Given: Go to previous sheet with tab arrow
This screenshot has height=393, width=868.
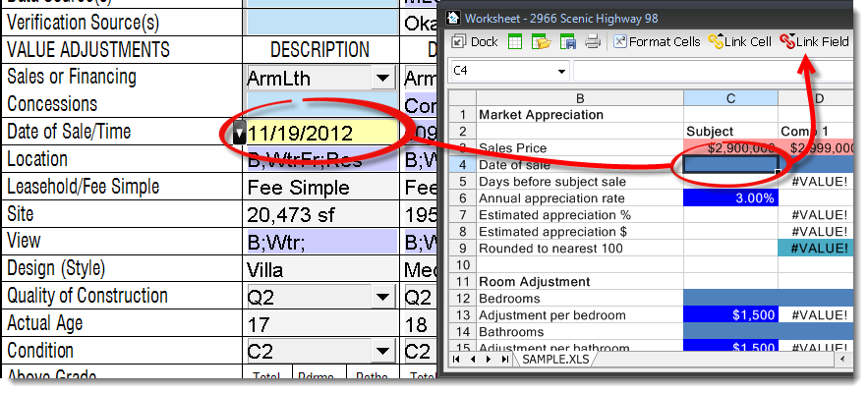Looking at the screenshot, I should point(472,360).
